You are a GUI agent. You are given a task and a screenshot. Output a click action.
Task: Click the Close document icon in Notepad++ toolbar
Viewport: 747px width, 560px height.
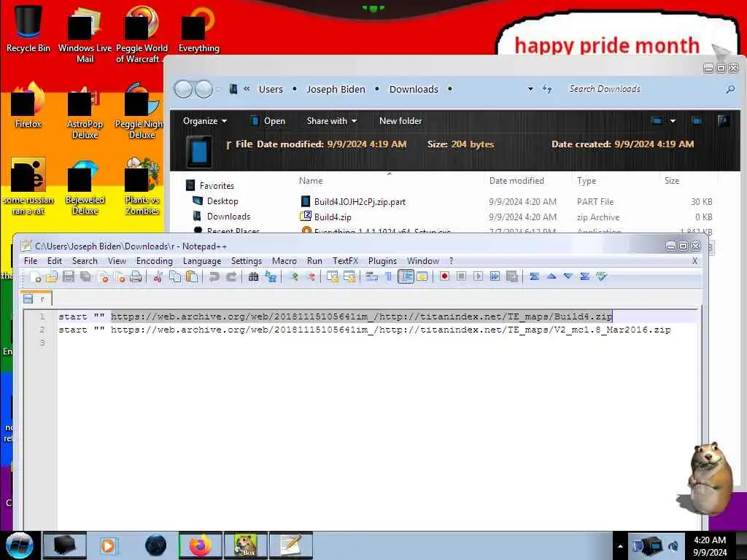click(x=104, y=276)
